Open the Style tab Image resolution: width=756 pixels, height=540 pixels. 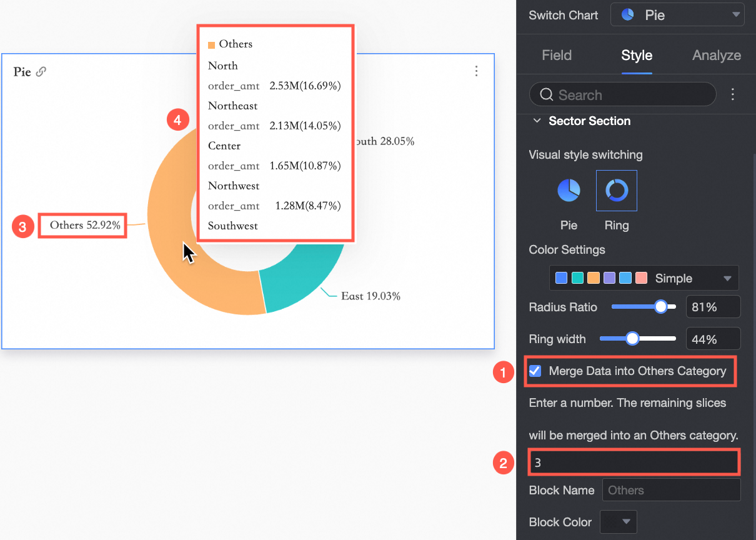click(x=637, y=56)
